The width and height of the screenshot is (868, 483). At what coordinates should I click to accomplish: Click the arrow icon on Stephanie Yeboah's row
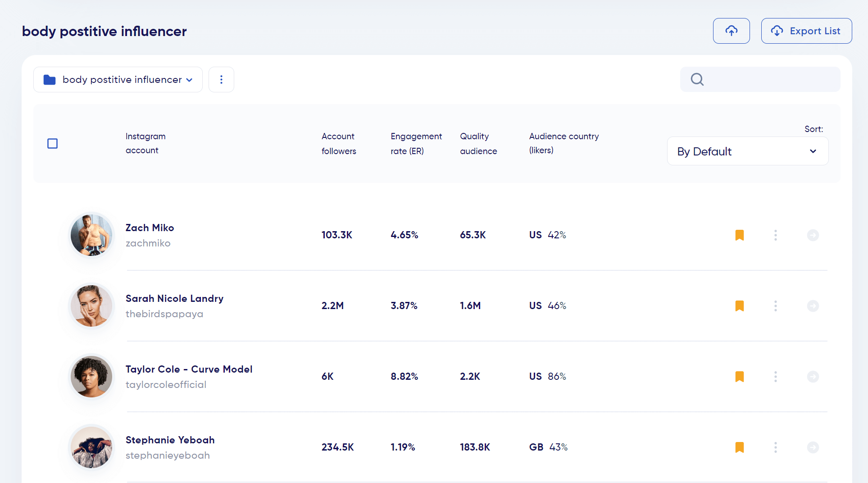coord(813,447)
